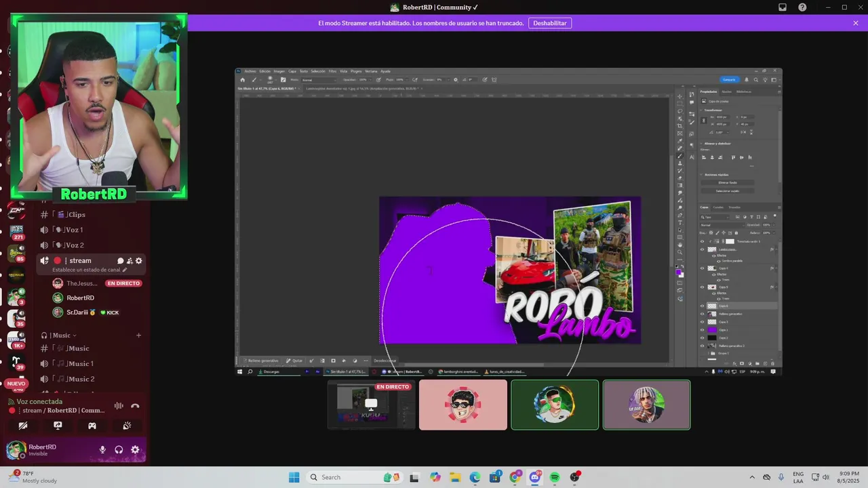Collapse the Music category

[x=59, y=335]
